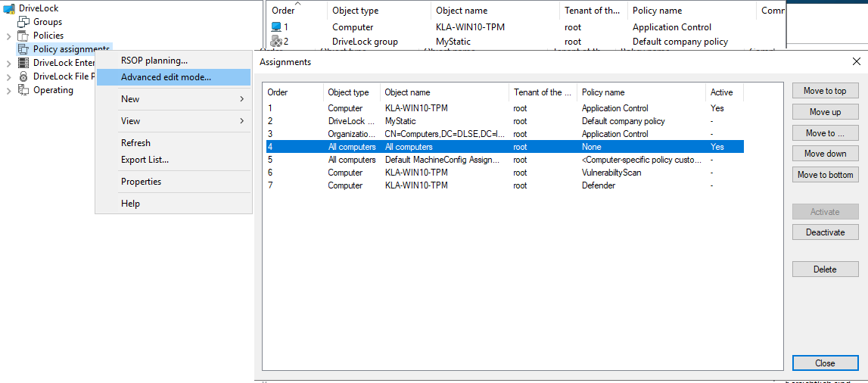Choose RSOP planning from context menu
This screenshot has height=383, width=868.
click(154, 61)
